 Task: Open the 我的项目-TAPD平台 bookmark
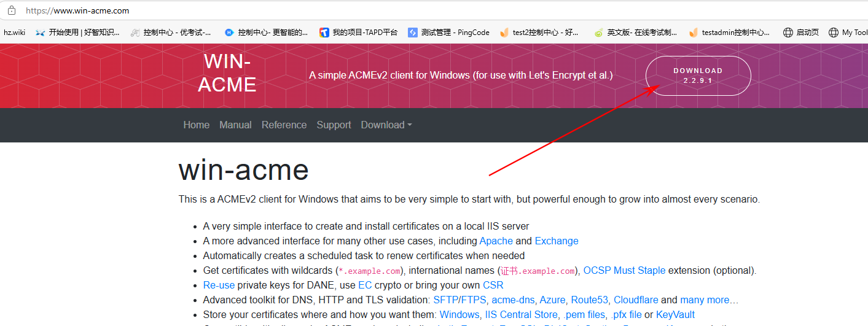(x=359, y=33)
